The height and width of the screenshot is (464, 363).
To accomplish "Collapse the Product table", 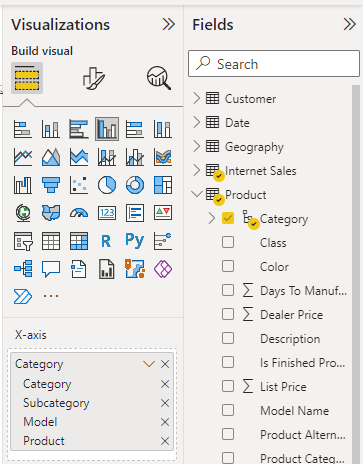I will point(197,194).
